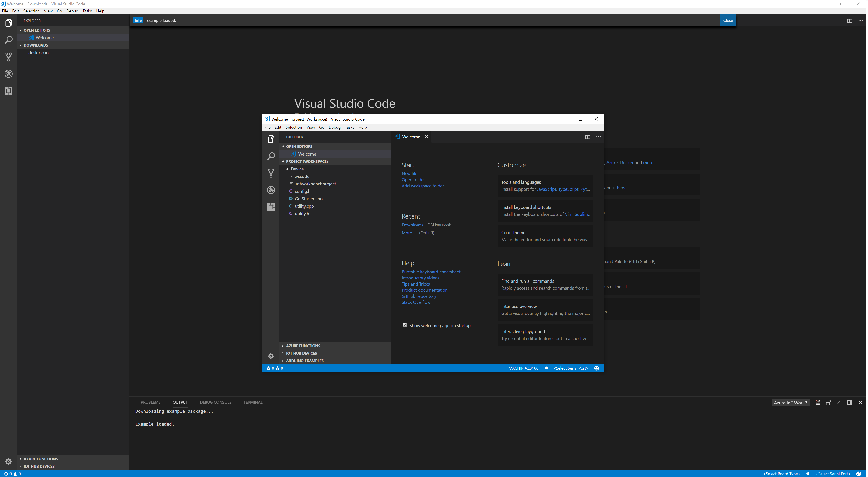The width and height of the screenshot is (868, 477).
Task: Open desktop.ini in Downloads explorer
Action: [39, 53]
